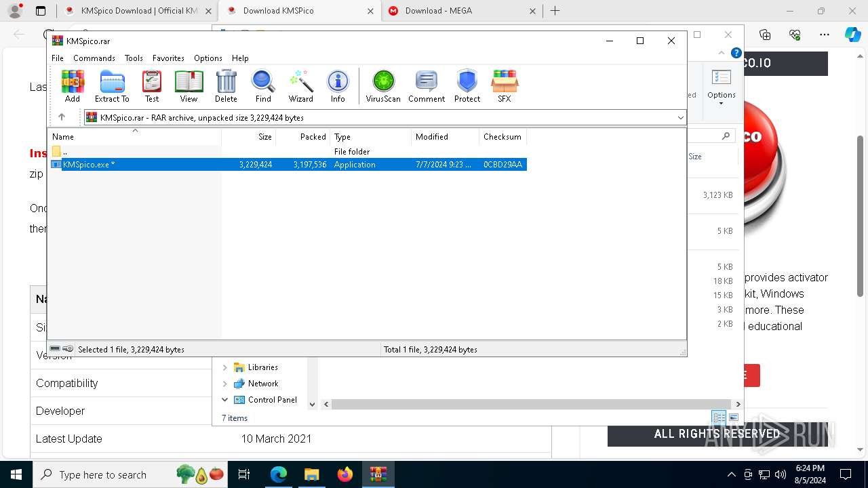The width and height of the screenshot is (868, 488).
Task: Open the Options menu in WinRAR
Action: [x=208, y=58]
